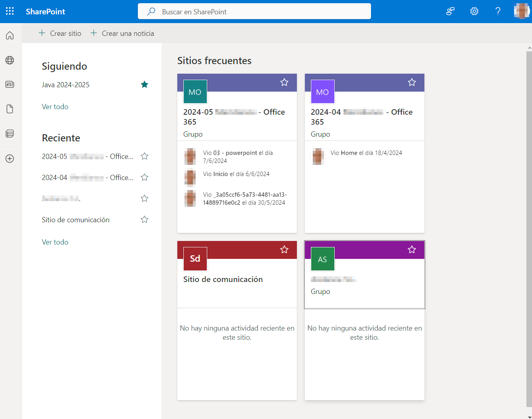Screen dimensions: 532x419
Task: Unfollow Java 2024-2025 via filled star
Action: 145,84
